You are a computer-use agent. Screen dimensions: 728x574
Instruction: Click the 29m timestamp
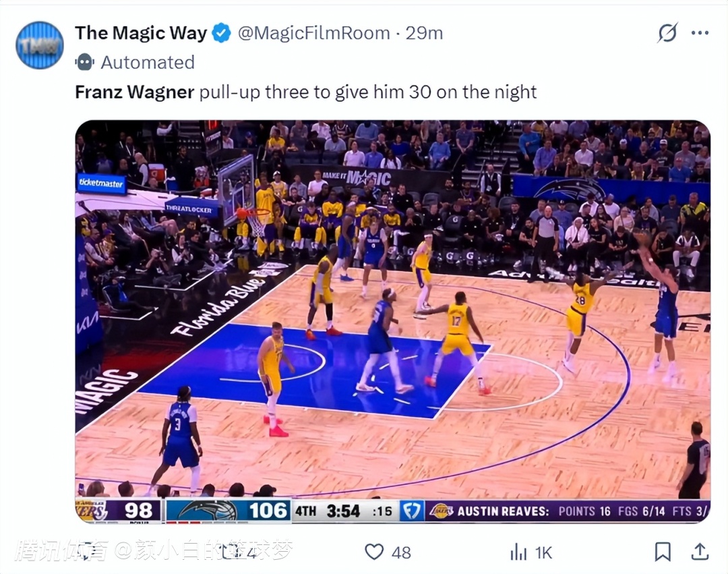[424, 33]
